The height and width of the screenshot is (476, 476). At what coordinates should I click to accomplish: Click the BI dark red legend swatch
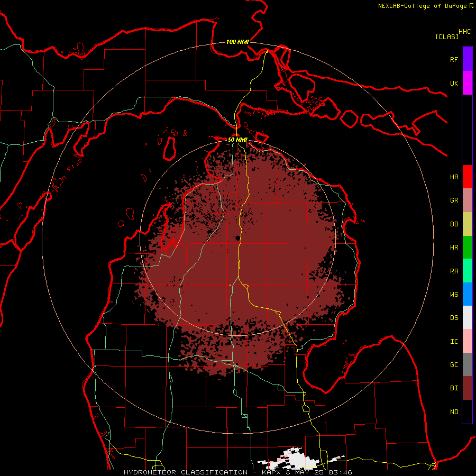(x=467, y=388)
